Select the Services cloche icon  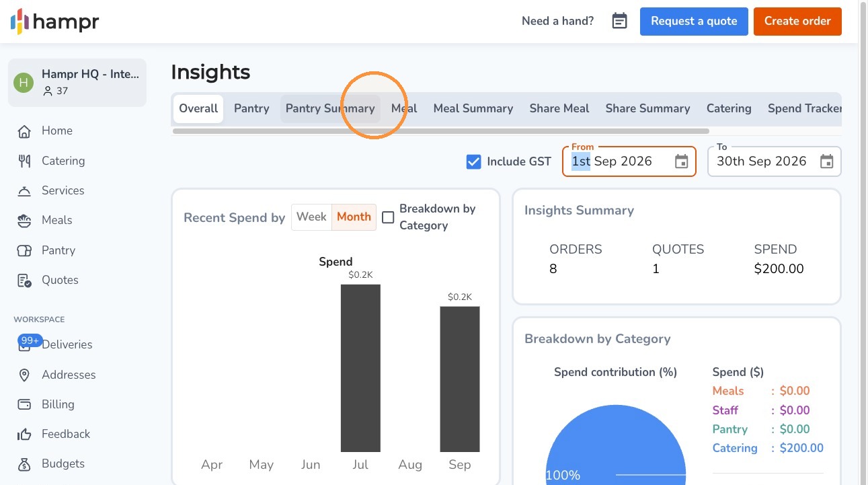coord(24,190)
